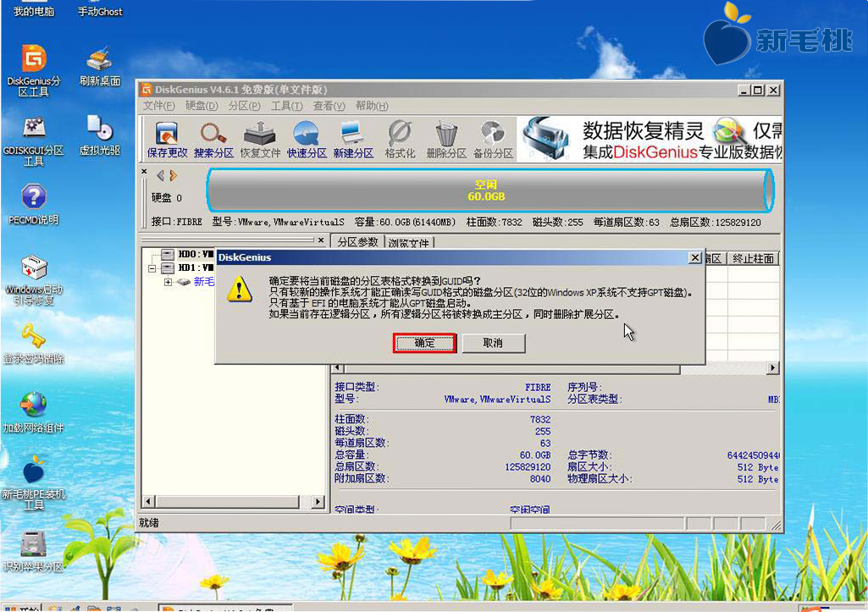Select the 空闲 60.0GB disk bar
Viewport: 868px width, 612px height.
pos(489,190)
